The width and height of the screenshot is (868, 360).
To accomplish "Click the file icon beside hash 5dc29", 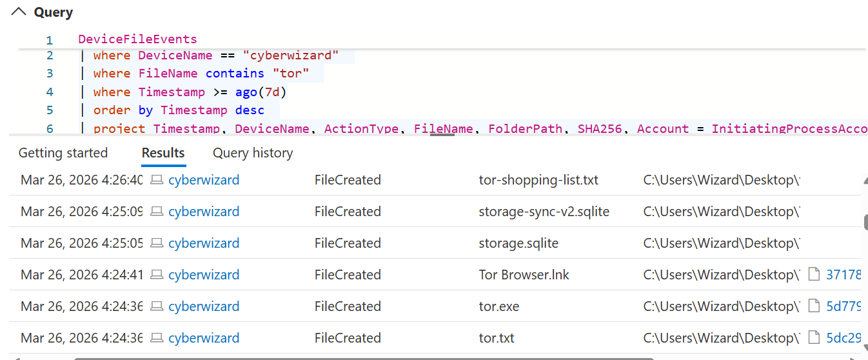I will click(815, 338).
